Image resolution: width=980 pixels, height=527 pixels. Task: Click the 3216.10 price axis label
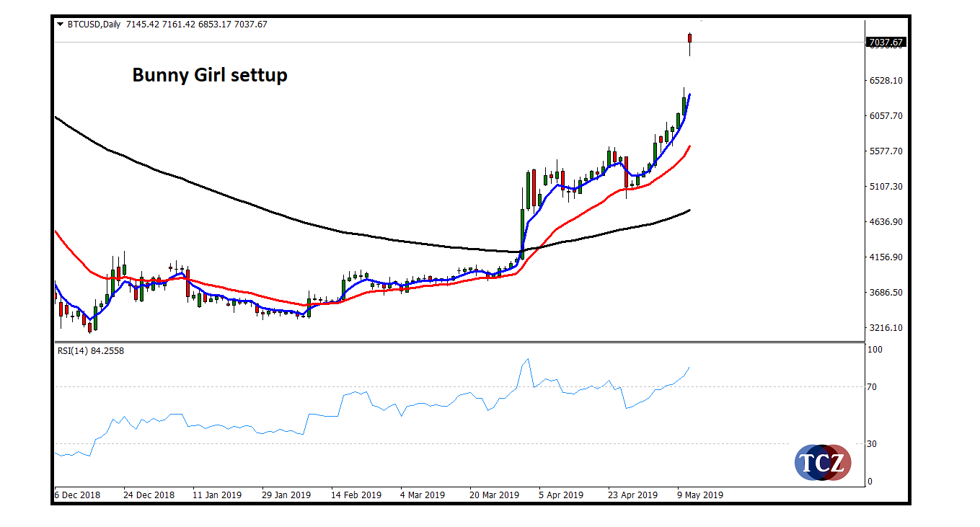[886, 328]
